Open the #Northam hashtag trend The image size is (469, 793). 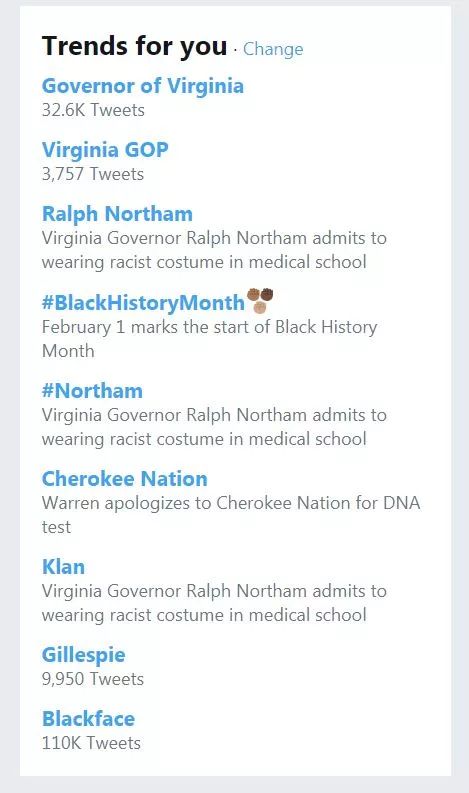(93, 391)
